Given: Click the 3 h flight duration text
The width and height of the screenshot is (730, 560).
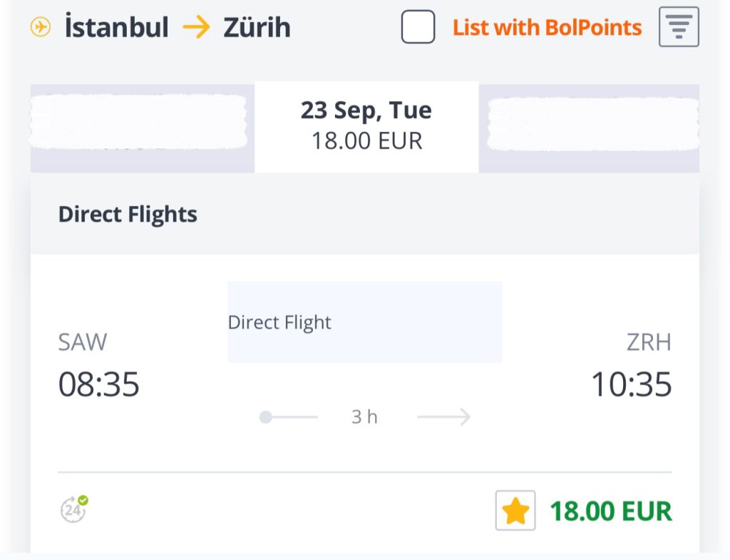Looking at the screenshot, I should point(364,417).
